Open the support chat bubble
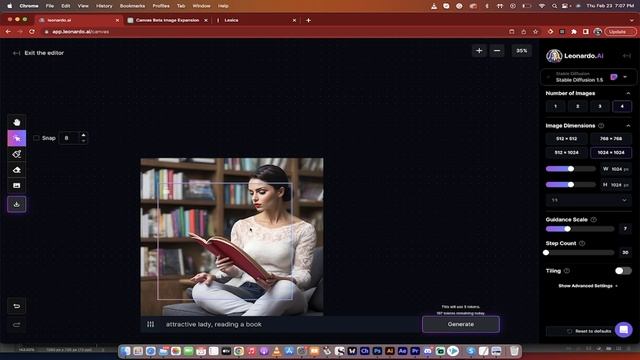This screenshot has width=640, height=360. (624, 330)
